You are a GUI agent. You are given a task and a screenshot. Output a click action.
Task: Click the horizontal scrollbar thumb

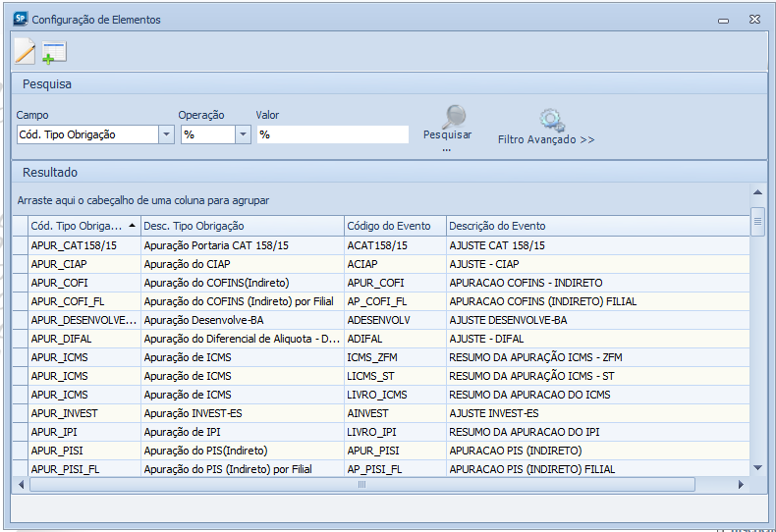click(361, 485)
